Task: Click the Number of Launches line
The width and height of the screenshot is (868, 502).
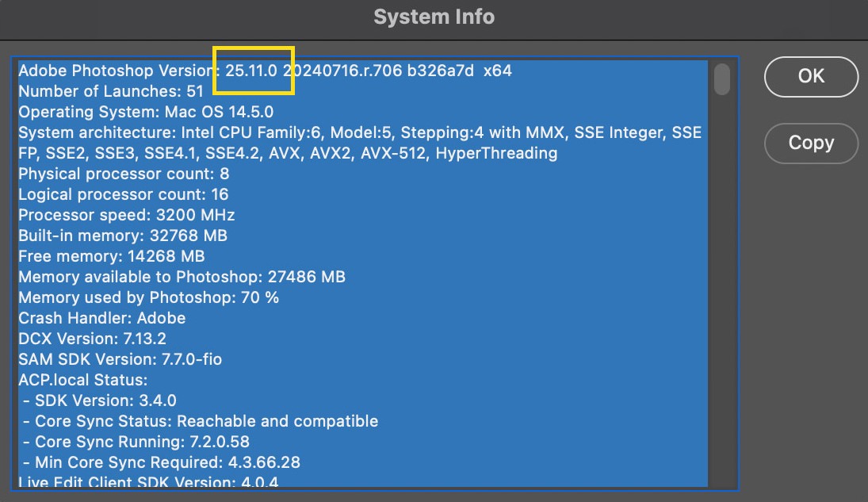Action: (x=111, y=91)
